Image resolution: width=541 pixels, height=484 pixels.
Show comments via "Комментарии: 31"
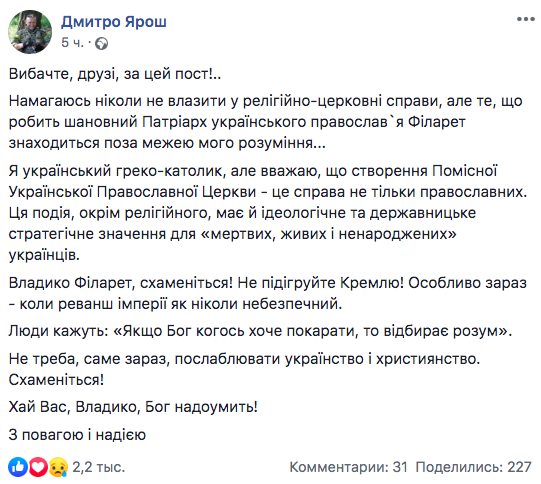[348, 467]
